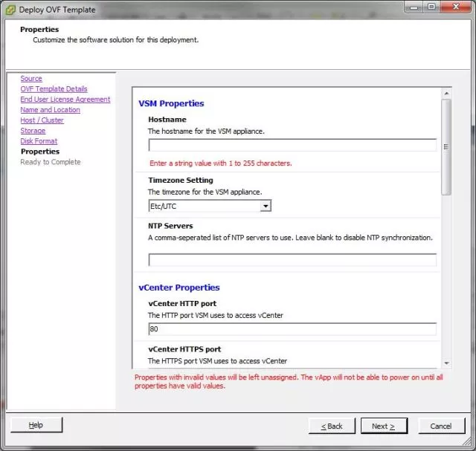The image size is (476, 451).
Task: Click the NTP Servers label
Action: 170,226
